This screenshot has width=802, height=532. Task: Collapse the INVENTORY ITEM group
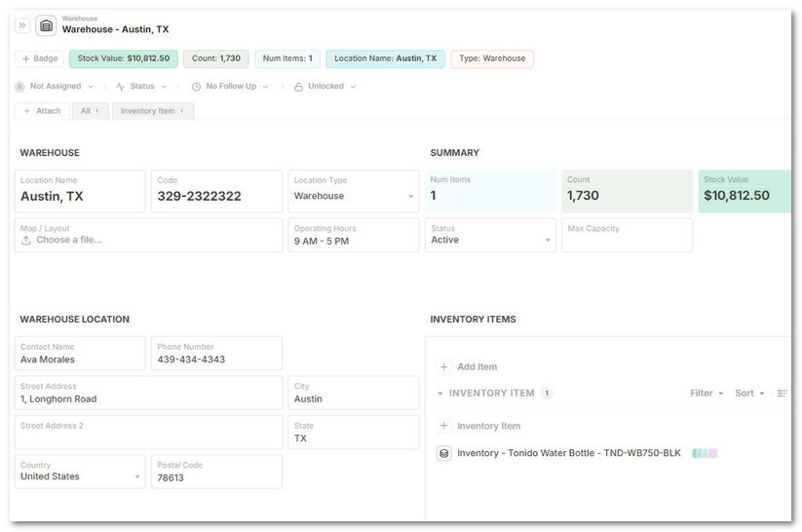[439, 394]
